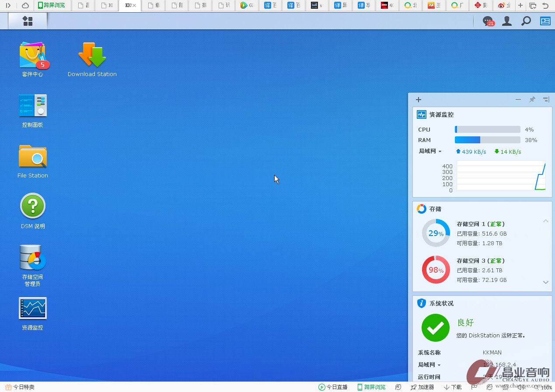Click the DSM search magnifier icon
This screenshot has width=555, height=392.
[x=526, y=21]
